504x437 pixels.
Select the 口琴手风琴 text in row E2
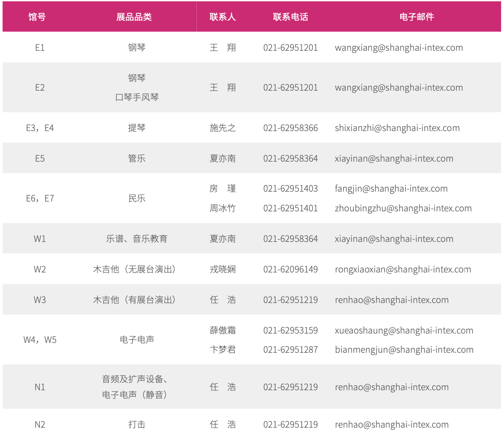[x=137, y=98]
